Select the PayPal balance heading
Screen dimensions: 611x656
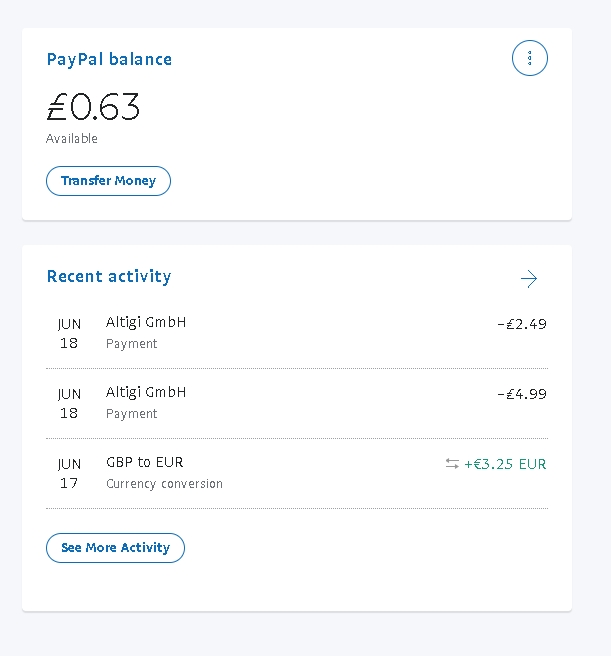pos(109,59)
